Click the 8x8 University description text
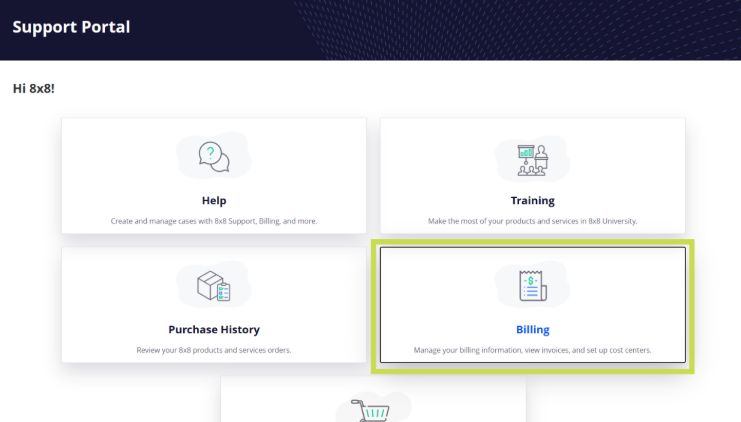The height and width of the screenshot is (422, 741). (532, 220)
